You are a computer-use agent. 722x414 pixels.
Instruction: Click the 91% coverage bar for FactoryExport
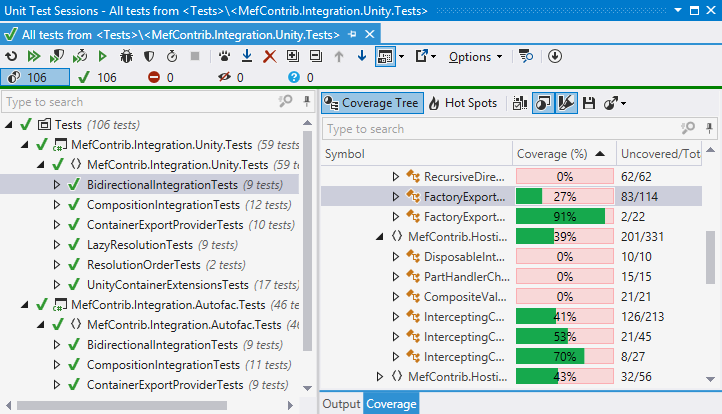click(x=564, y=216)
